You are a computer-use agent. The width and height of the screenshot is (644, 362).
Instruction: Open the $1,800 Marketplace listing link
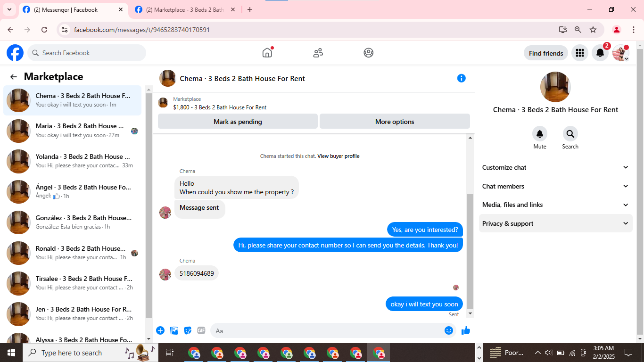pos(220,107)
